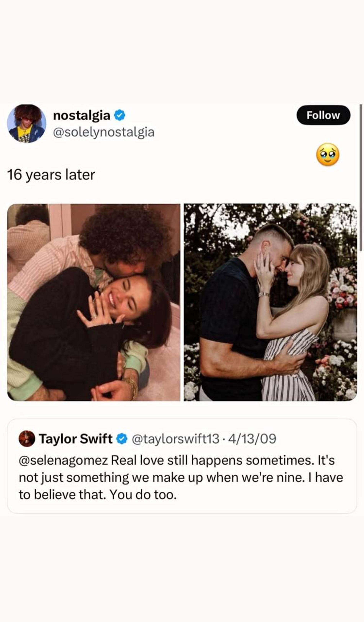
Task: Click the vertical scrollbar on the right edge
Action: [361, 178]
